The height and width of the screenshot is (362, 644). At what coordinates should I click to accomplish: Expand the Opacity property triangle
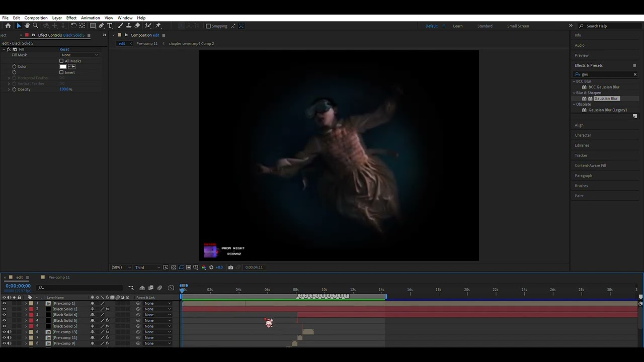tap(9, 89)
